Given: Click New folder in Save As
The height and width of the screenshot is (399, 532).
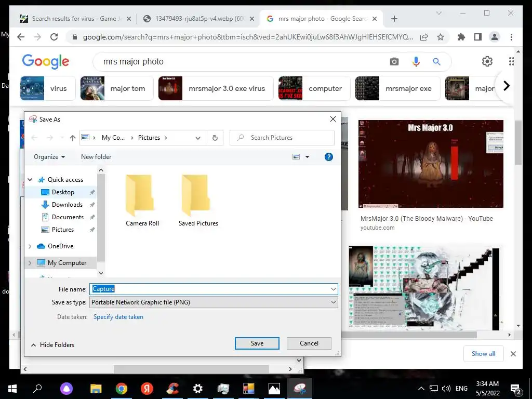Looking at the screenshot, I should (96, 157).
